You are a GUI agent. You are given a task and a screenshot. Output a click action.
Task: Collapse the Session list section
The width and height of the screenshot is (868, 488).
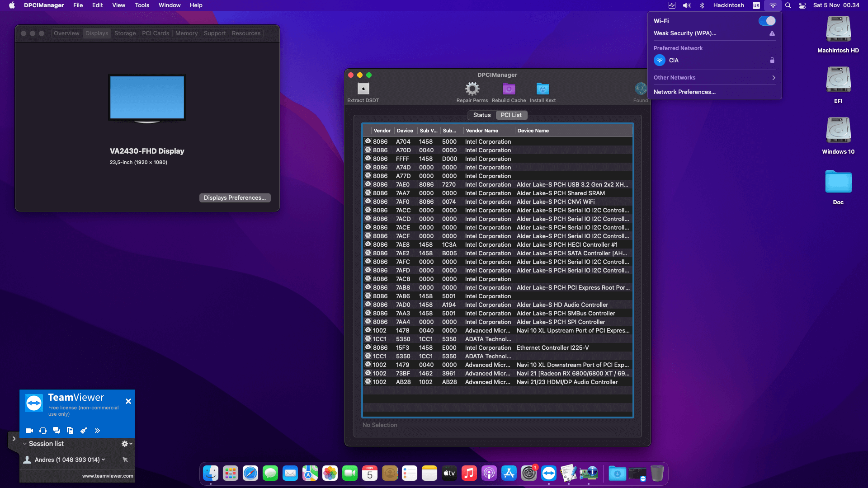click(25, 444)
